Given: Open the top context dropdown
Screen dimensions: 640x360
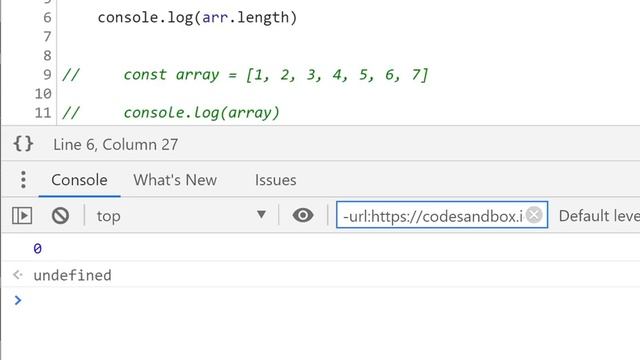Looking at the screenshot, I should [181, 216].
